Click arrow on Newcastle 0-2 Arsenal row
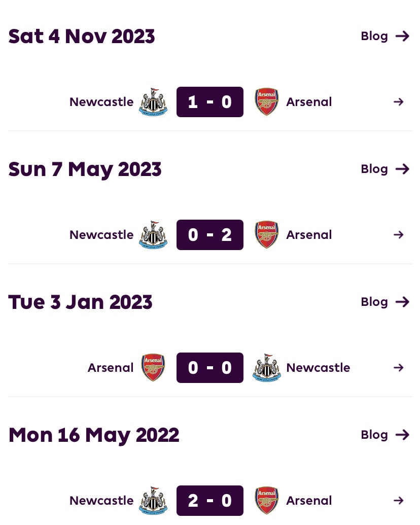This screenshot has width=420, height=525. pos(399,235)
